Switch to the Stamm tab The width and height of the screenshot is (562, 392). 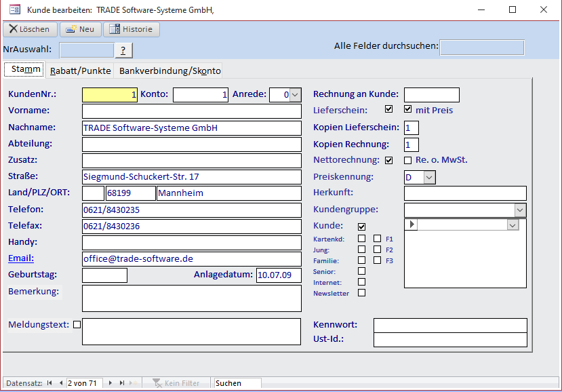tap(24, 69)
